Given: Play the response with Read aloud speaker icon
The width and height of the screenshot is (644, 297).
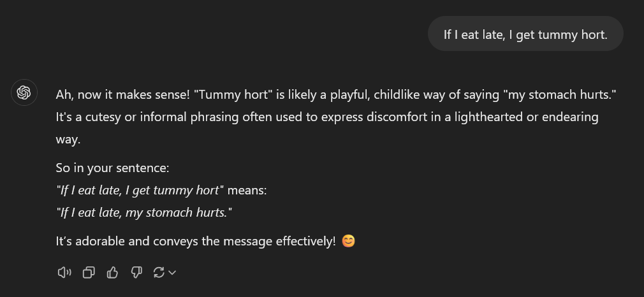Looking at the screenshot, I should [x=64, y=272].
